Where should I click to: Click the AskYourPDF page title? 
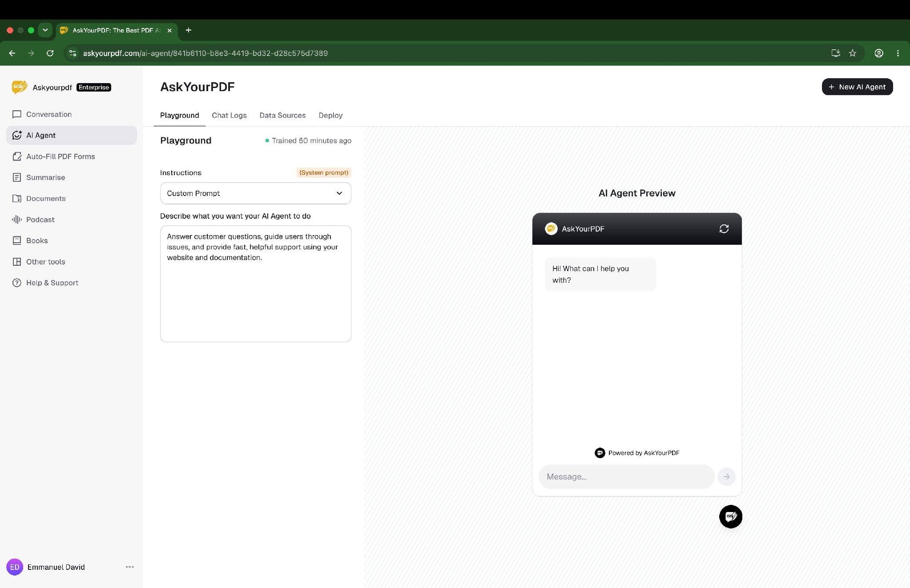[197, 87]
